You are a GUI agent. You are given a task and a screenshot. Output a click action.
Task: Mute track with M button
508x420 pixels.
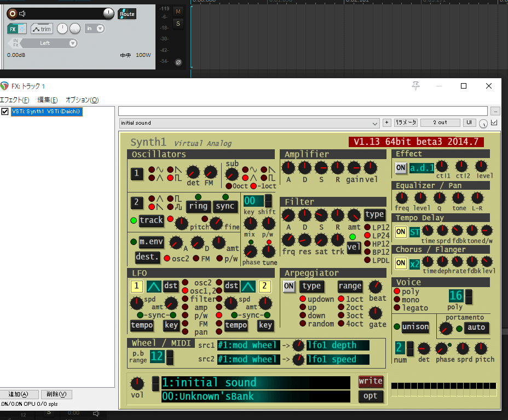(x=178, y=12)
